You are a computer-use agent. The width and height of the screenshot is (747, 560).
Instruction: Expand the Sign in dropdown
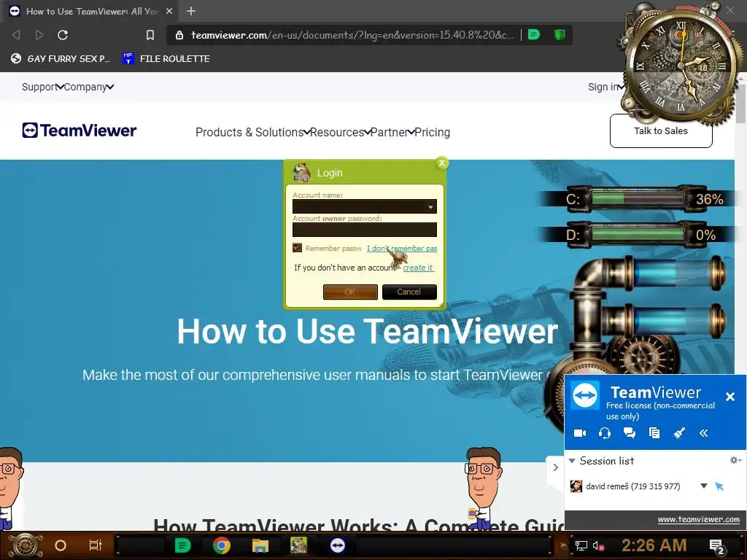pos(606,87)
